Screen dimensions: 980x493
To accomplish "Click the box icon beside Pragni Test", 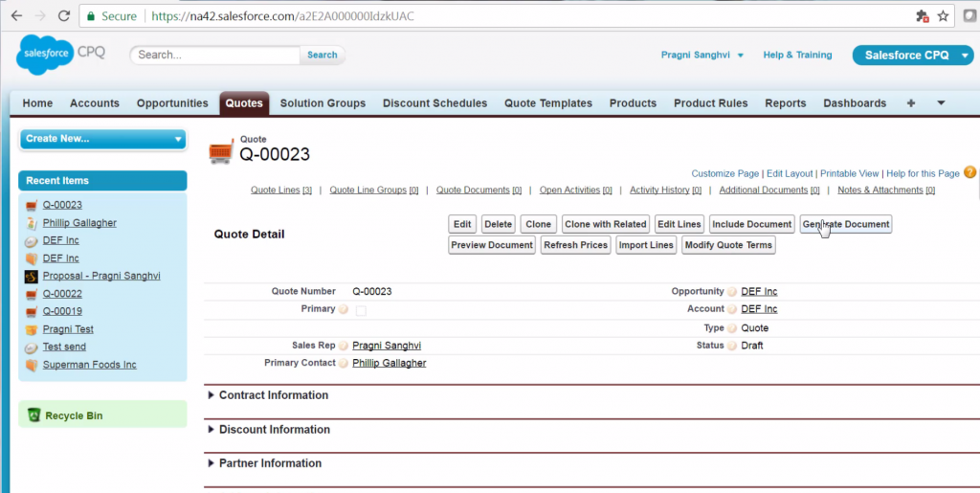I will click(32, 329).
